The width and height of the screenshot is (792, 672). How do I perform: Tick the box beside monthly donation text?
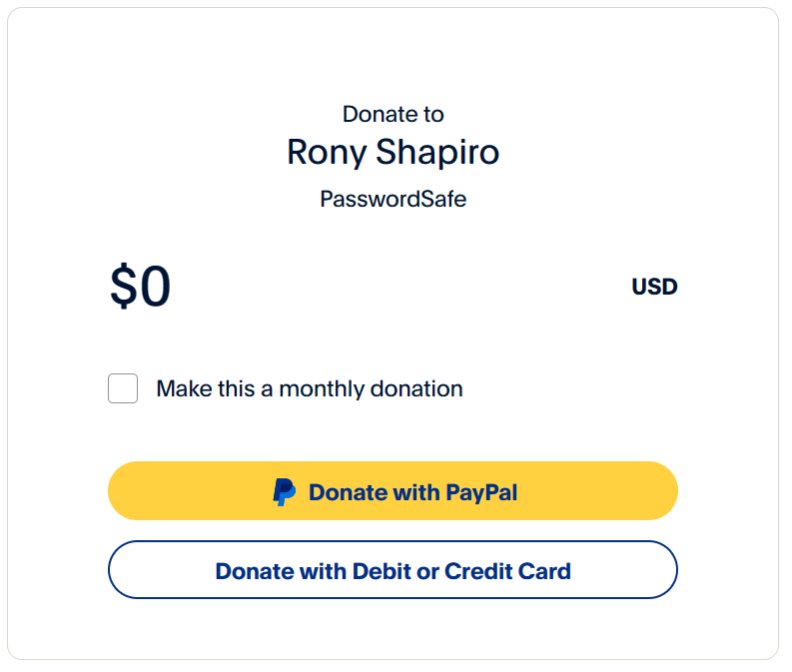(123, 388)
